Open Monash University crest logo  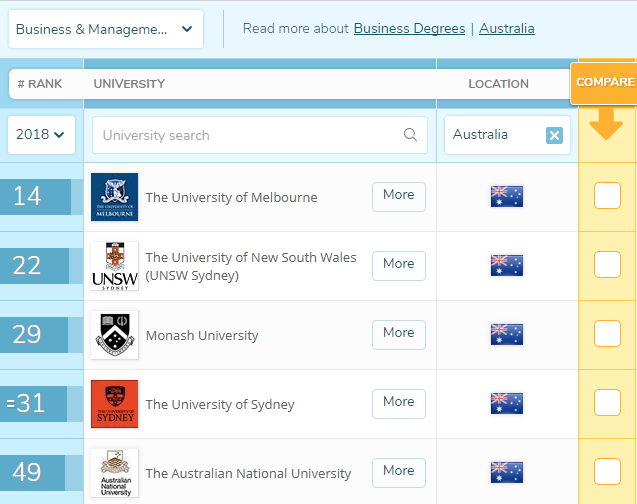click(115, 335)
